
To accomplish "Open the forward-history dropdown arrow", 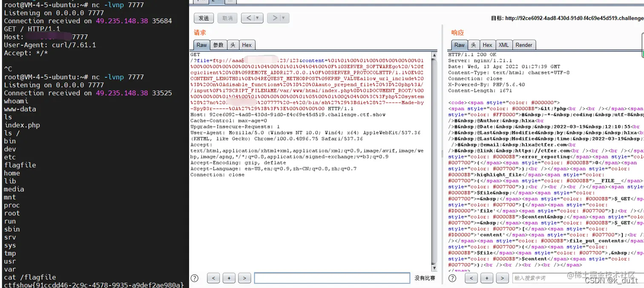I will [x=285, y=18].
